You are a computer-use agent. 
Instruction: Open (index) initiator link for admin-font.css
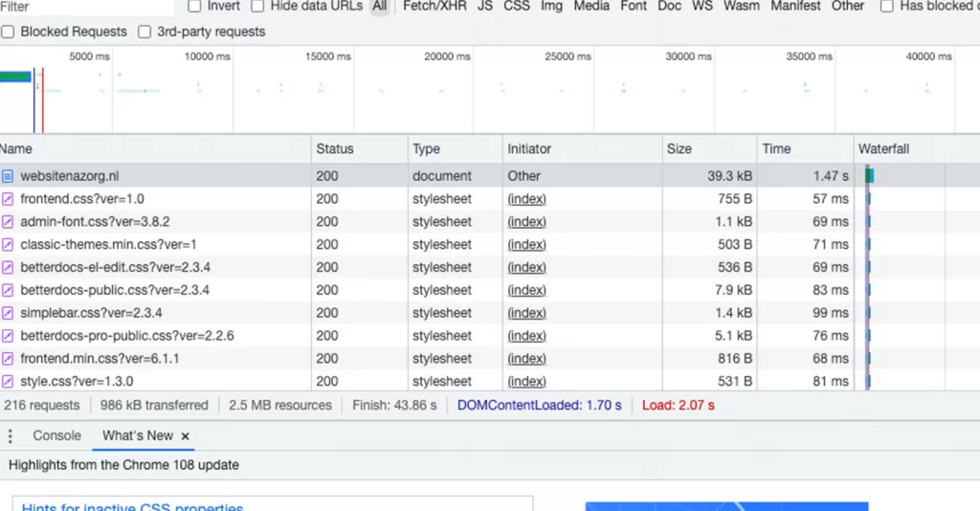[x=527, y=222]
